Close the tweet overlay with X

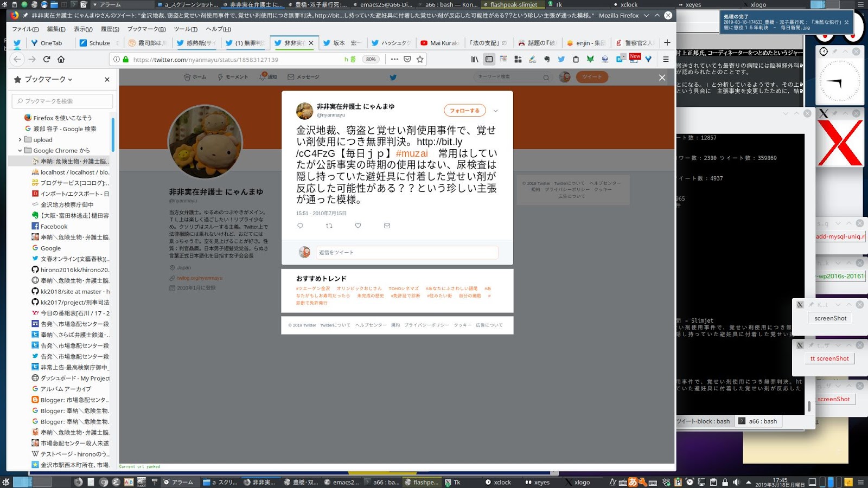click(662, 78)
